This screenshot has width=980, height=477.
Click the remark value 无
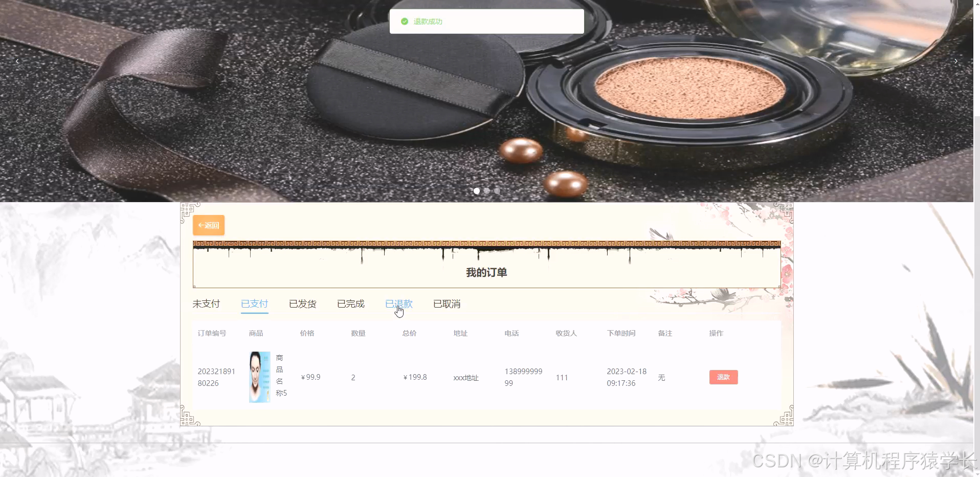tap(661, 378)
